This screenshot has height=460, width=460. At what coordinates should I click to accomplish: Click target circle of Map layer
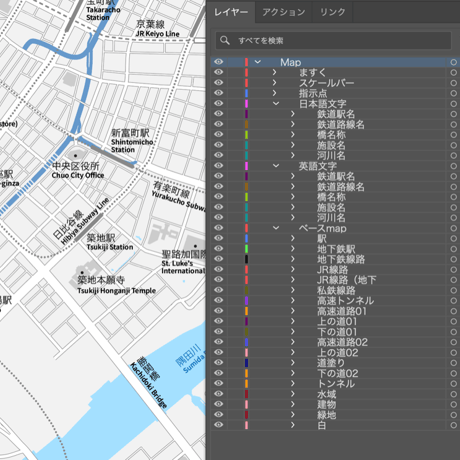453,62
